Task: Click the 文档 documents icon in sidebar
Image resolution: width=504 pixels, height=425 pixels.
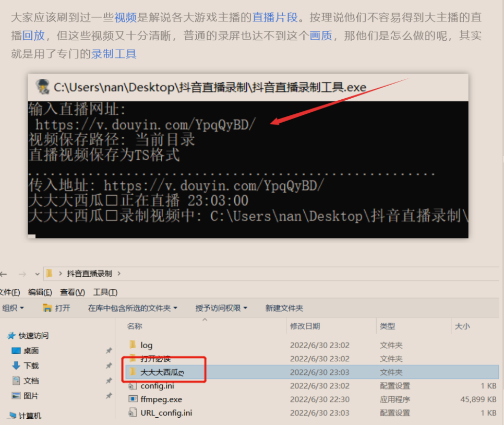Action: click(x=16, y=381)
